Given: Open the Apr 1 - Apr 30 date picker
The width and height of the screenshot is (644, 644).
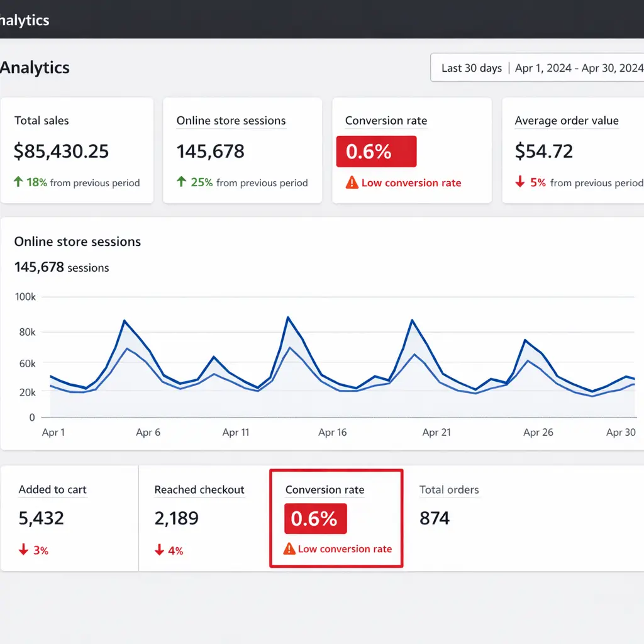Looking at the screenshot, I should coord(577,67).
